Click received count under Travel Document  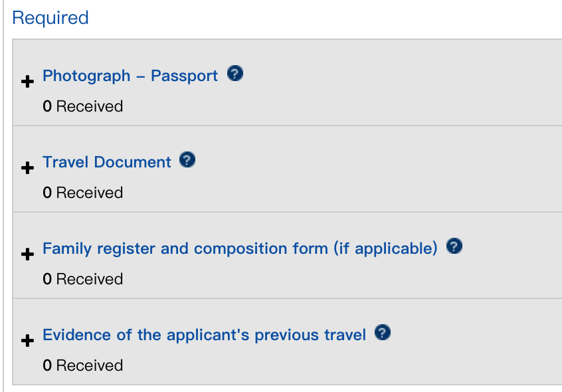[x=82, y=193]
